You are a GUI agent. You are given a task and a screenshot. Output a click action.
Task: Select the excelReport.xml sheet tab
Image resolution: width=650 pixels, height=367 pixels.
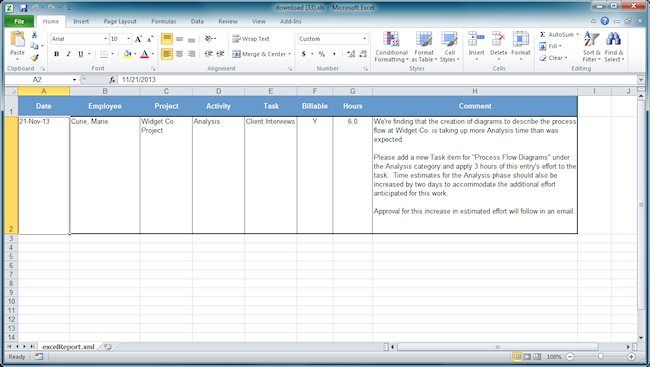pos(68,347)
